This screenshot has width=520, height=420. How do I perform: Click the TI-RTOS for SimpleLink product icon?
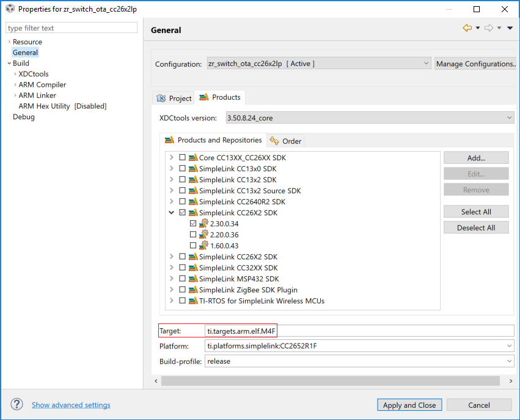click(x=192, y=301)
